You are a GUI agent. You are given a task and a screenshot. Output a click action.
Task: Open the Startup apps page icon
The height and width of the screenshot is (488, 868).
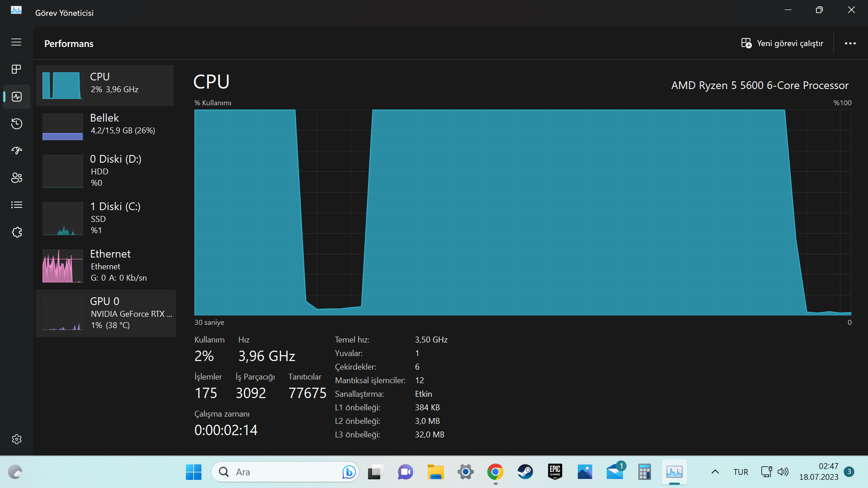(x=17, y=150)
